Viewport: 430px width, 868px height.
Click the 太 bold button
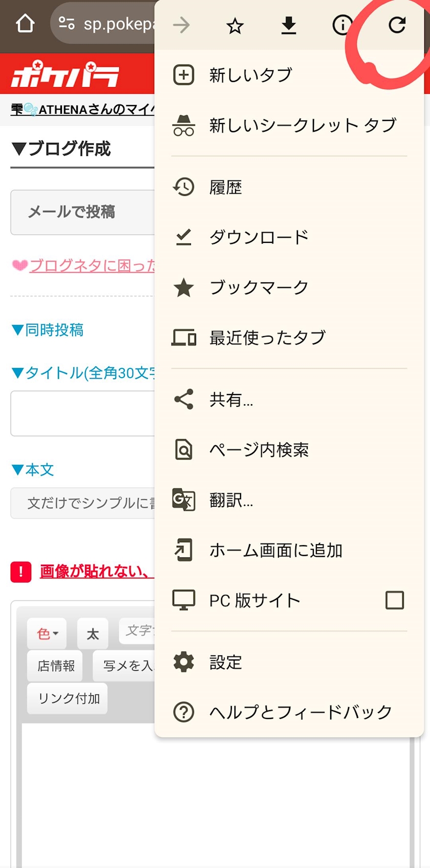tap(93, 634)
